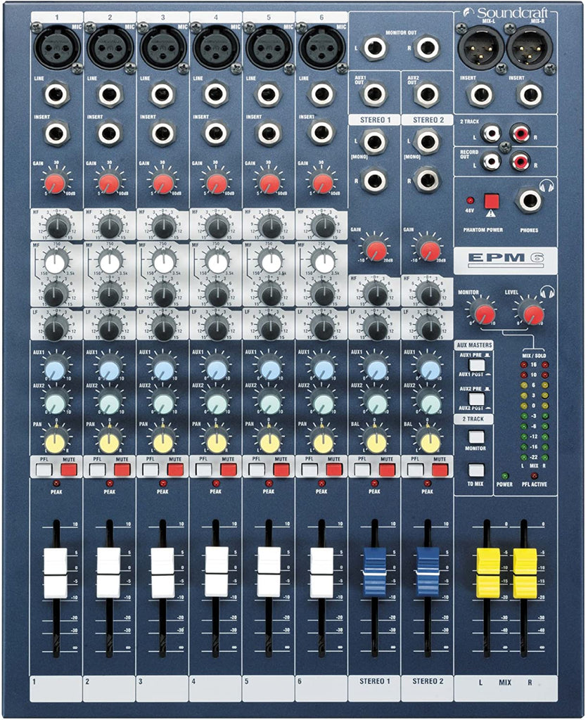This screenshot has width=588, height=720.
Task: Click the PHONES headphone jack
Action: click(529, 200)
